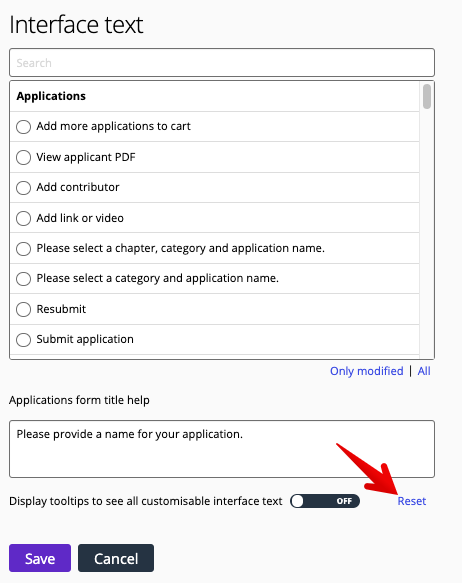Choose 'Add contributor' radio button
The height and width of the screenshot is (583, 462).
tap(23, 188)
